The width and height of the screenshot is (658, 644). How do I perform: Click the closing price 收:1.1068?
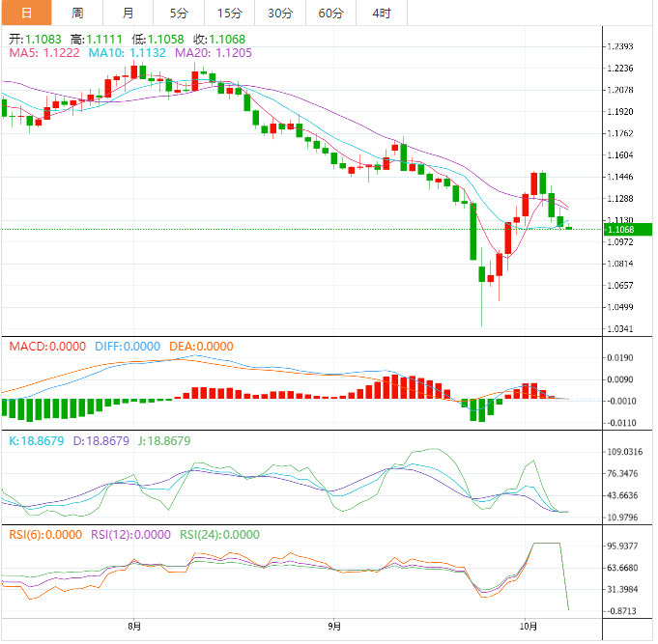(219, 40)
